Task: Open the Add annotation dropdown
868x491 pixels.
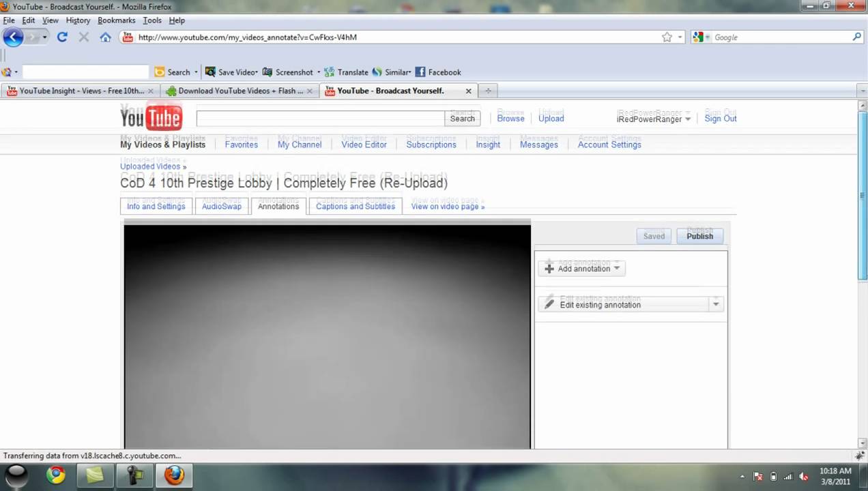Action: (x=581, y=268)
